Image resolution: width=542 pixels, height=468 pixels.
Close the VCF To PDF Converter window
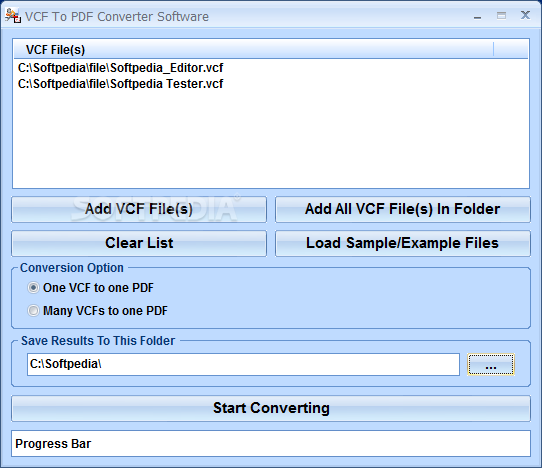click(x=525, y=15)
